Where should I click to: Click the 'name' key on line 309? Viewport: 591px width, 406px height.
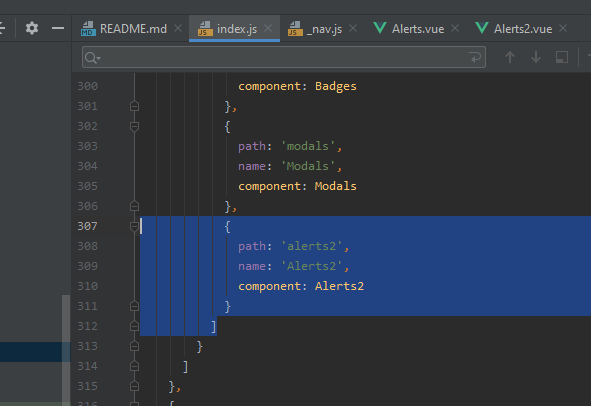[x=252, y=266]
